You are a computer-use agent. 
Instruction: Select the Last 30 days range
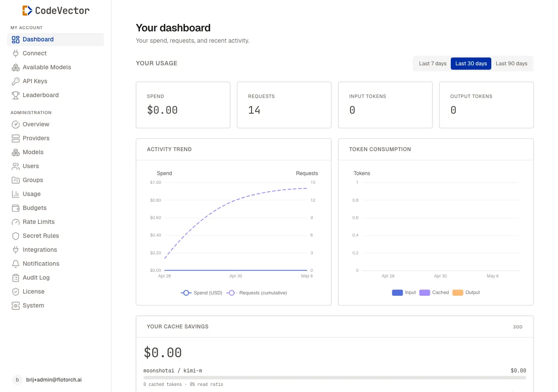coord(471,64)
